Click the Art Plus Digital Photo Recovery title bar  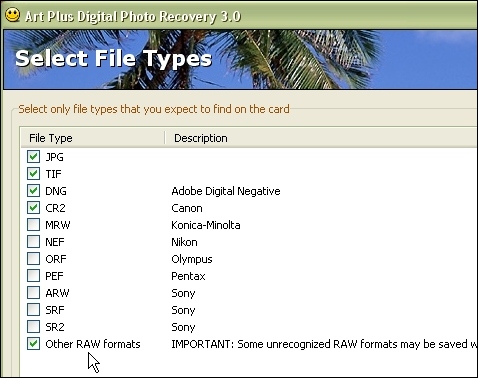coord(239,16)
